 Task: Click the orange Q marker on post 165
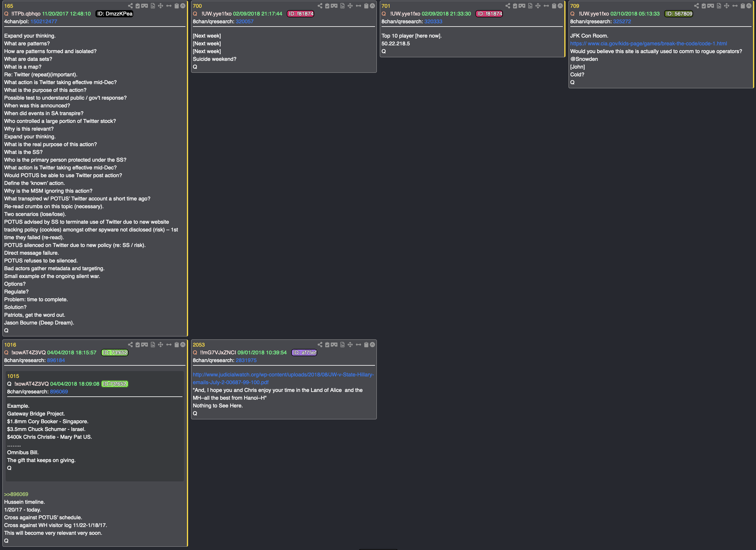click(x=6, y=14)
